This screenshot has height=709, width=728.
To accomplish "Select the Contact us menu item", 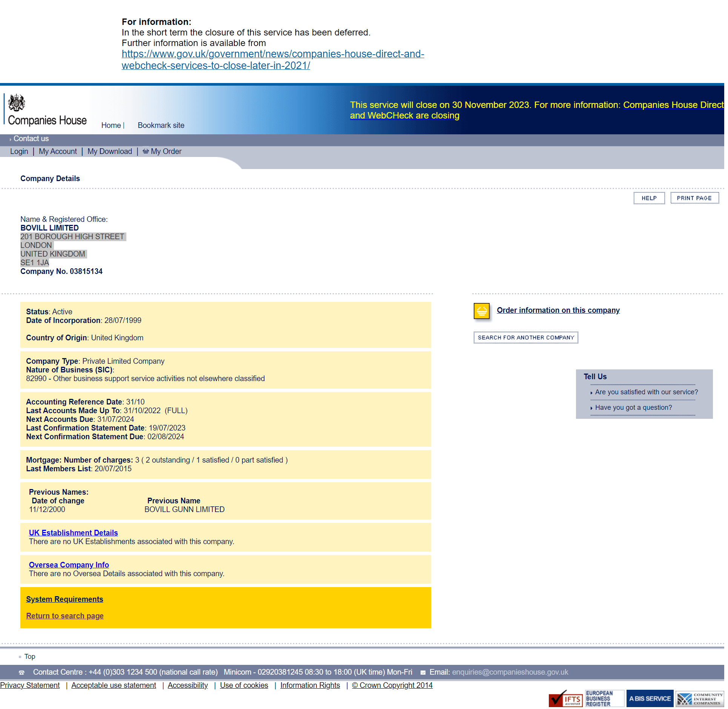I will [31, 138].
